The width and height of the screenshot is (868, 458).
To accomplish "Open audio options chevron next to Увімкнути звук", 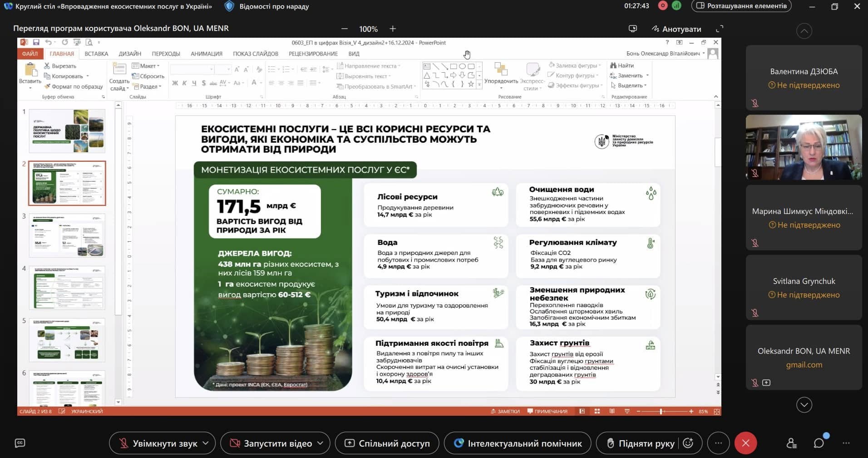I will click(x=206, y=443).
